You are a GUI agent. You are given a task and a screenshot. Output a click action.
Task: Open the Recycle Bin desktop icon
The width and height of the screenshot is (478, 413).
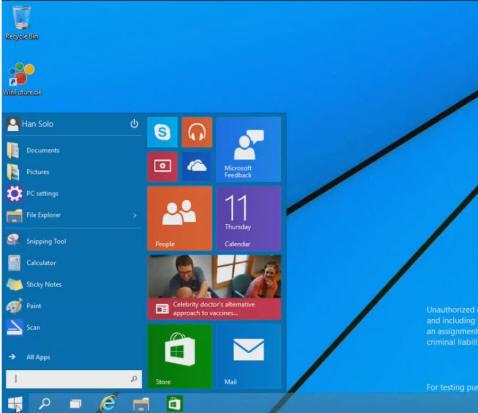pyautogui.click(x=22, y=23)
